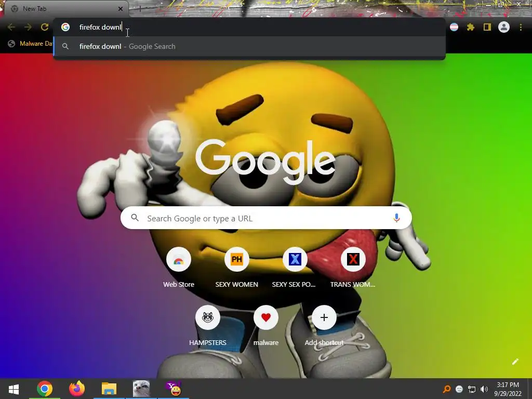The height and width of the screenshot is (399, 532).
Task: Click the orange magnifier tray icon
Action: [x=447, y=389]
